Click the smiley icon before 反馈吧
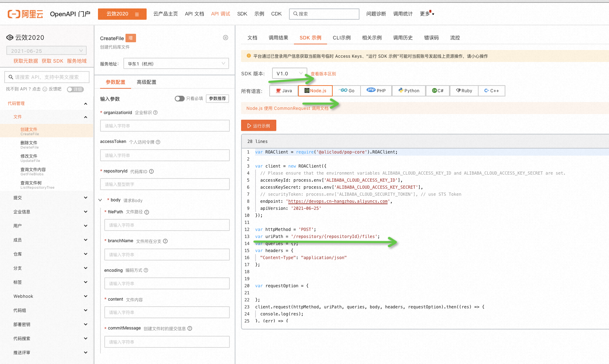This screenshot has height=364, width=609. coord(45,89)
